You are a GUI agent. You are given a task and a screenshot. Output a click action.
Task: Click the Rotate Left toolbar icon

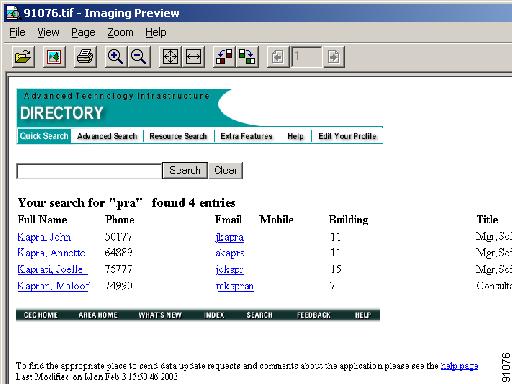[x=224, y=57]
